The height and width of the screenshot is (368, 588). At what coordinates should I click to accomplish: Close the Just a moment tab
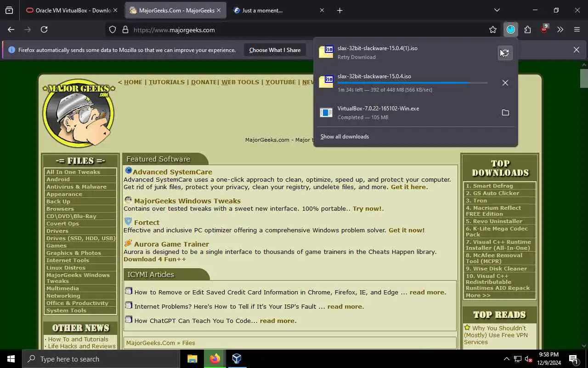(322, 10)
